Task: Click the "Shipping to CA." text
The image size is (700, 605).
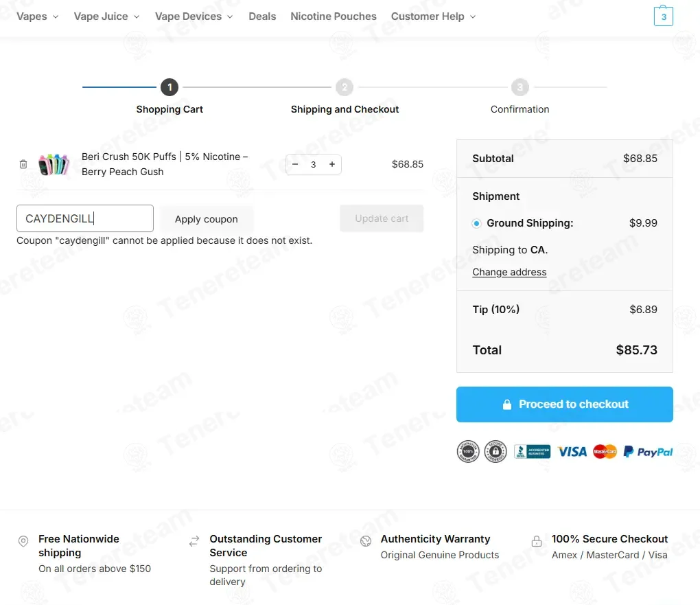Action: pyautogui.click(x=510, y=250)
